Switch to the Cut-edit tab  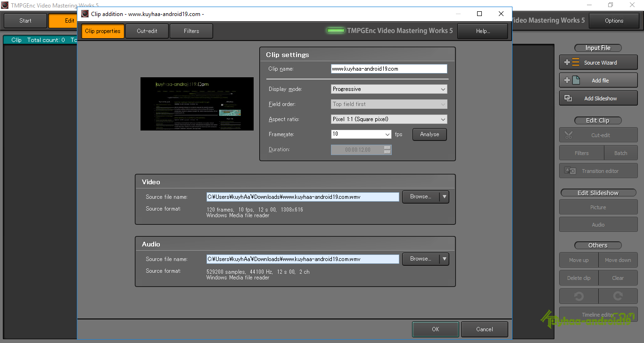147,31
